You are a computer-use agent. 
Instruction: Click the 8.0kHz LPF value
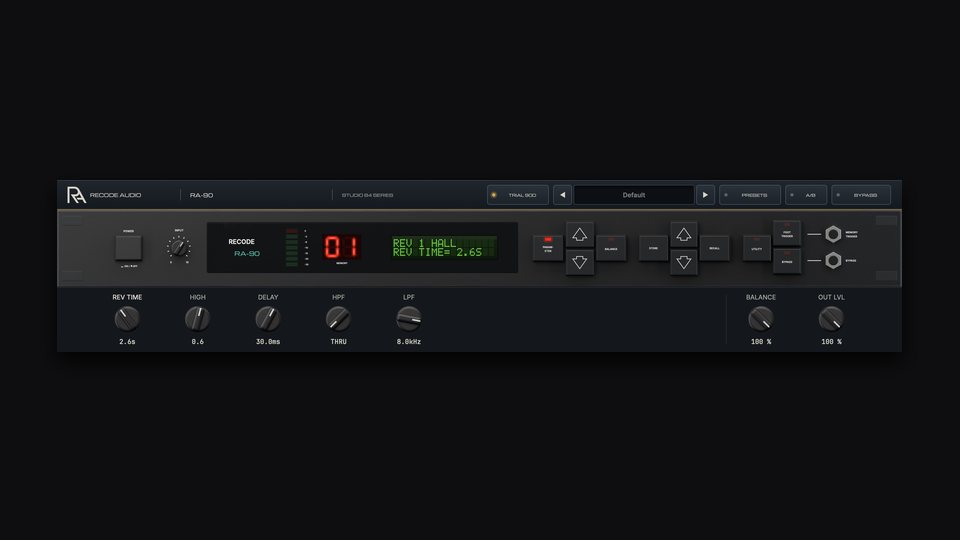pos(408,342)
